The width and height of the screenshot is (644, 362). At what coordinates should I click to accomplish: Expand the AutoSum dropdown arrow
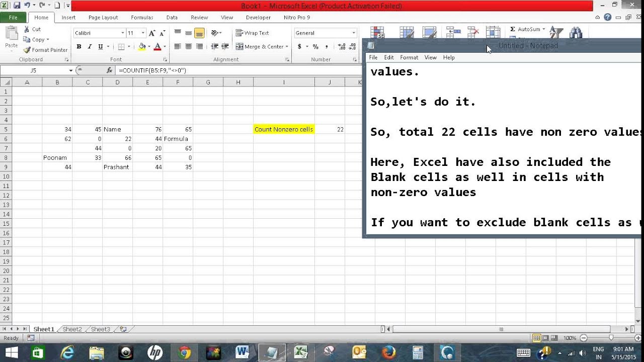[543, 30]
